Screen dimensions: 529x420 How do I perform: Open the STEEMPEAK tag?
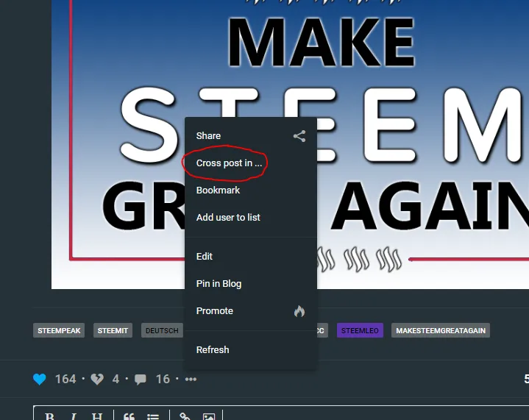59,330
